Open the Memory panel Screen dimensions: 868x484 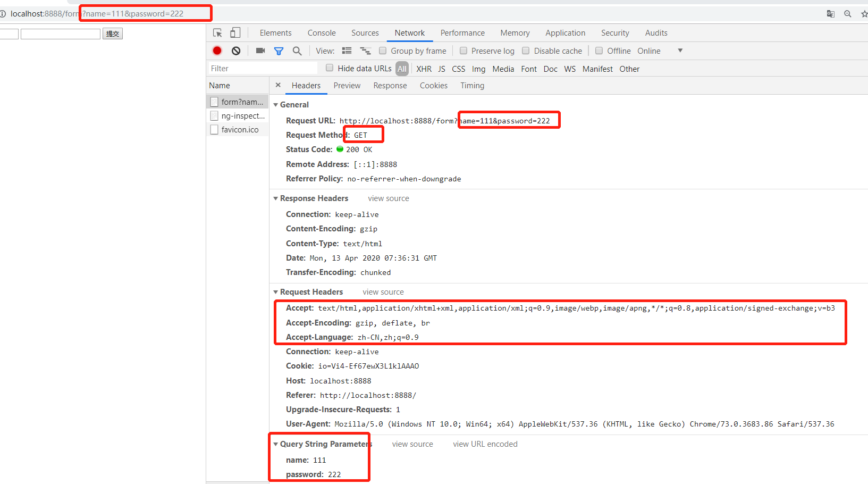pos(515,33)
